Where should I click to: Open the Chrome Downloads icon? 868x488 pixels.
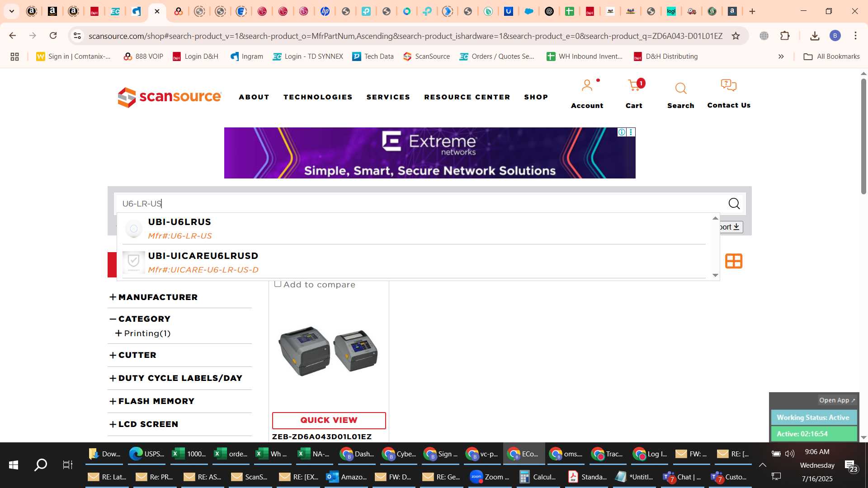coord(815,36)
